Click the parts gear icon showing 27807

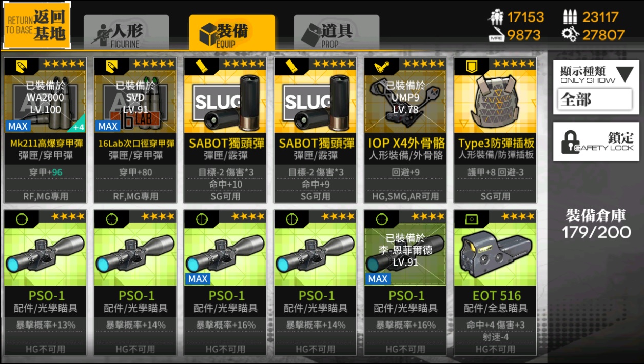[570, 35]
